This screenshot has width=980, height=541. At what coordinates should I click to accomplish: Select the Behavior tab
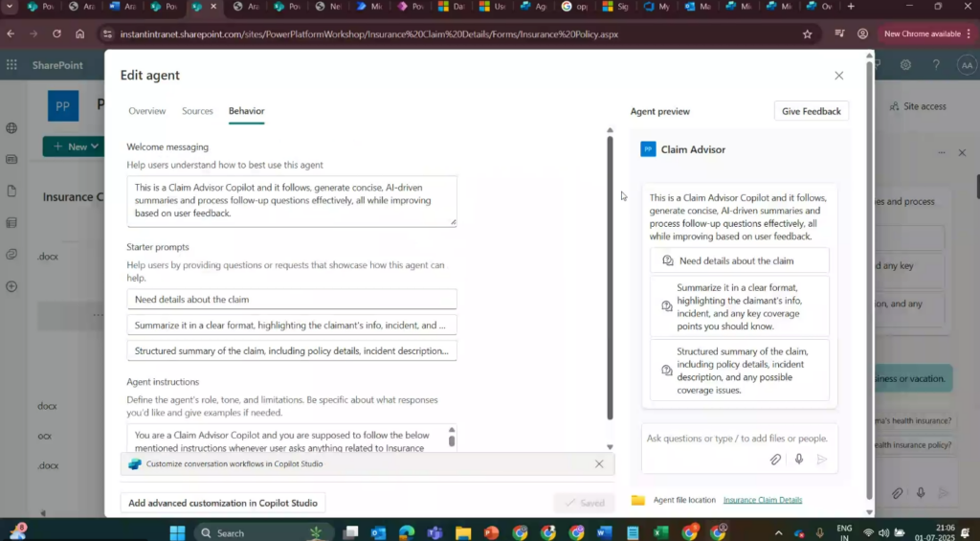(x=246, y=111)
